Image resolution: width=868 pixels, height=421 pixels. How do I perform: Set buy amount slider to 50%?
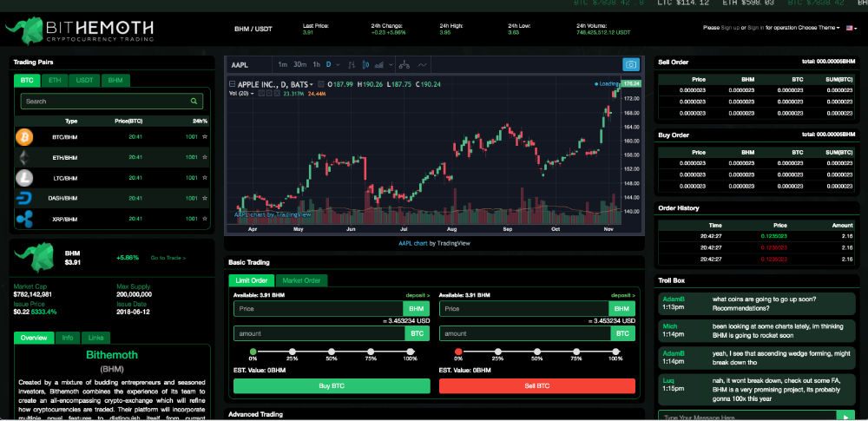(x=332, y=352)
